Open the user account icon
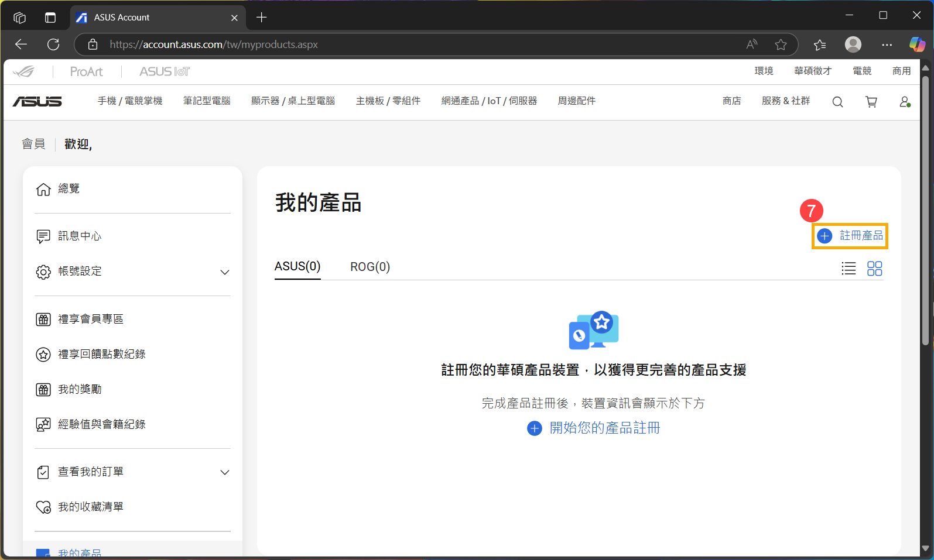The height and width of the screenshot is (560, 934). pyautogui.click(x=905, y=102)
